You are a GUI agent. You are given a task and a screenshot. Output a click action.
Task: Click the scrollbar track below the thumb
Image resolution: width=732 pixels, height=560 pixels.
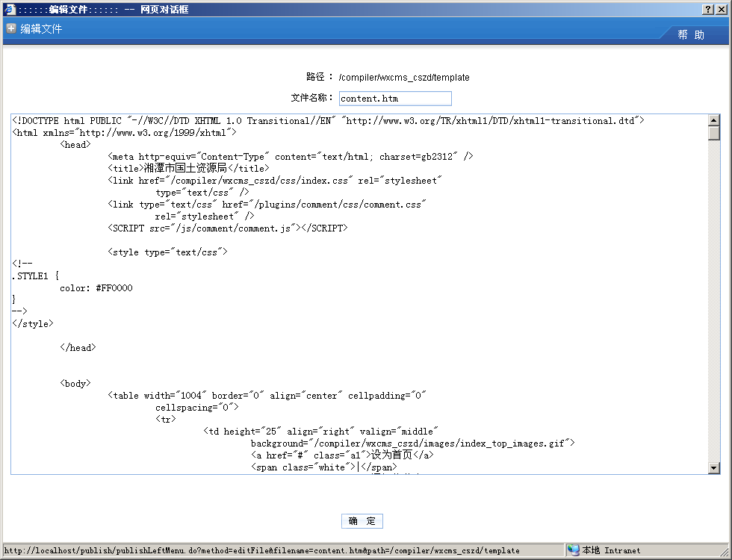714,301
